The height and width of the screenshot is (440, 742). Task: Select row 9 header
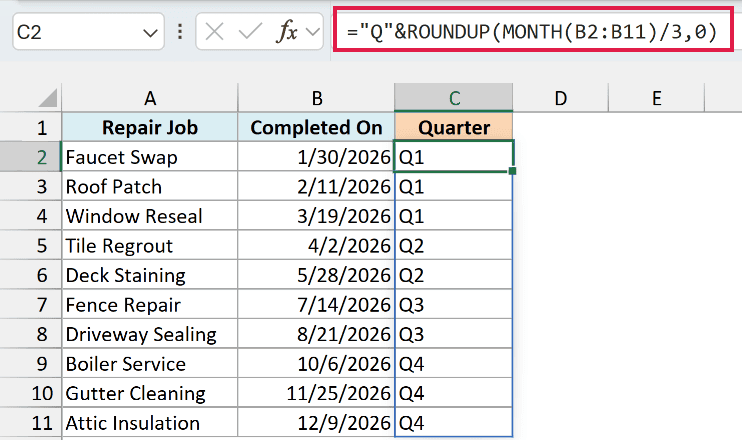31,363
